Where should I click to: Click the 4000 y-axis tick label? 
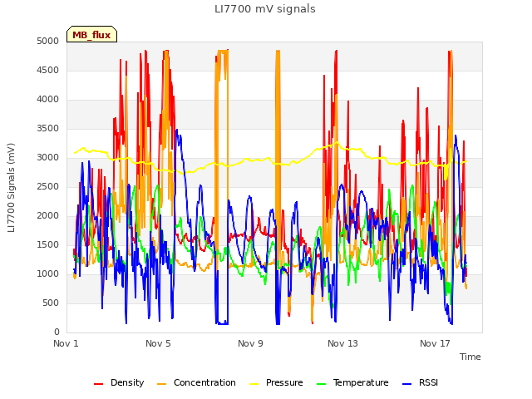coord(48,100)
